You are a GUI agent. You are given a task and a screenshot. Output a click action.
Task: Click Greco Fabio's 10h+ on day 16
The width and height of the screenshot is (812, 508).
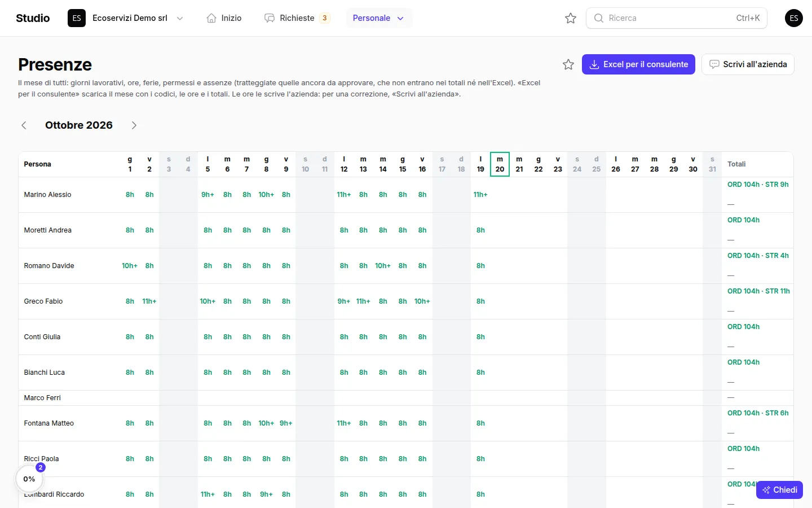click(x=422, y=301)
